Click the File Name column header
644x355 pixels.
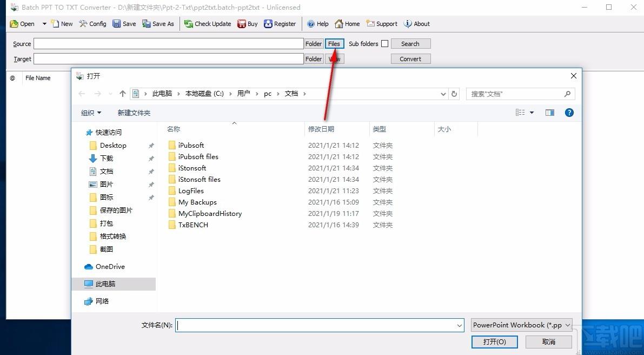38,78
